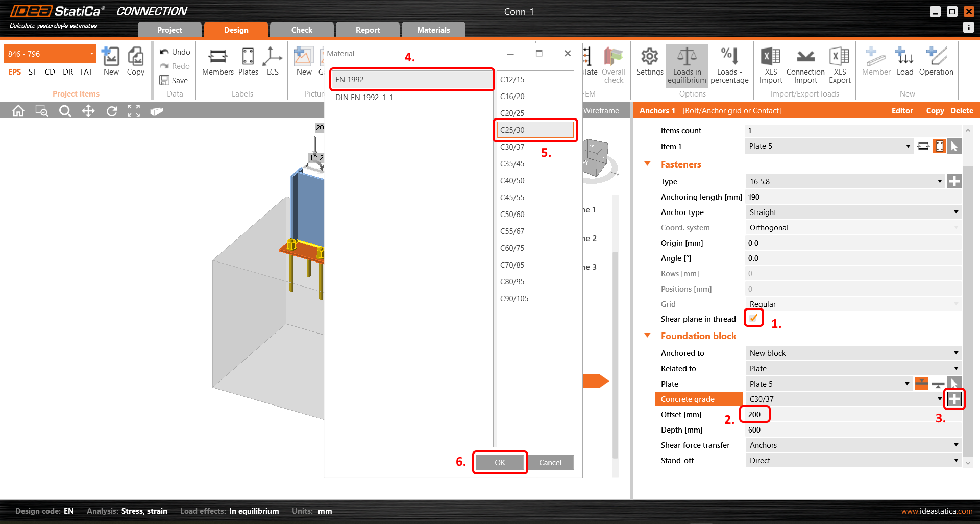Select the Pan view tool

pos(88,111)
